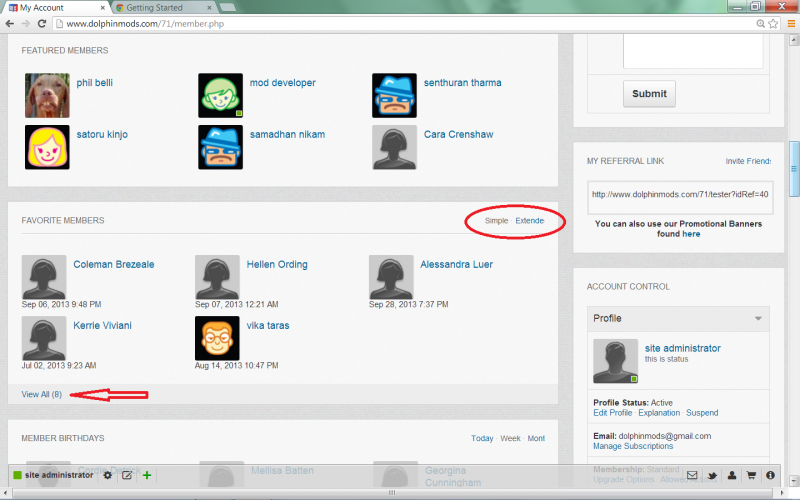Open Hellen Ording profile name
The width and height of the screenshot is (800, 500).
[277, 264]
